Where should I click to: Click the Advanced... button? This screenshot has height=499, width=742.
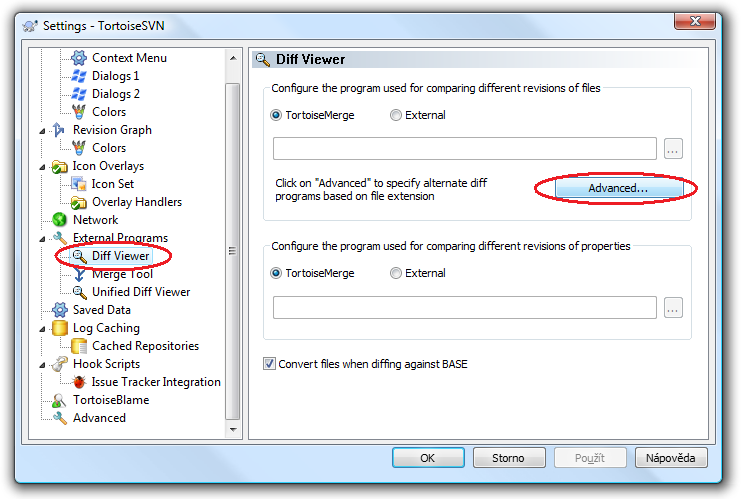617,188
